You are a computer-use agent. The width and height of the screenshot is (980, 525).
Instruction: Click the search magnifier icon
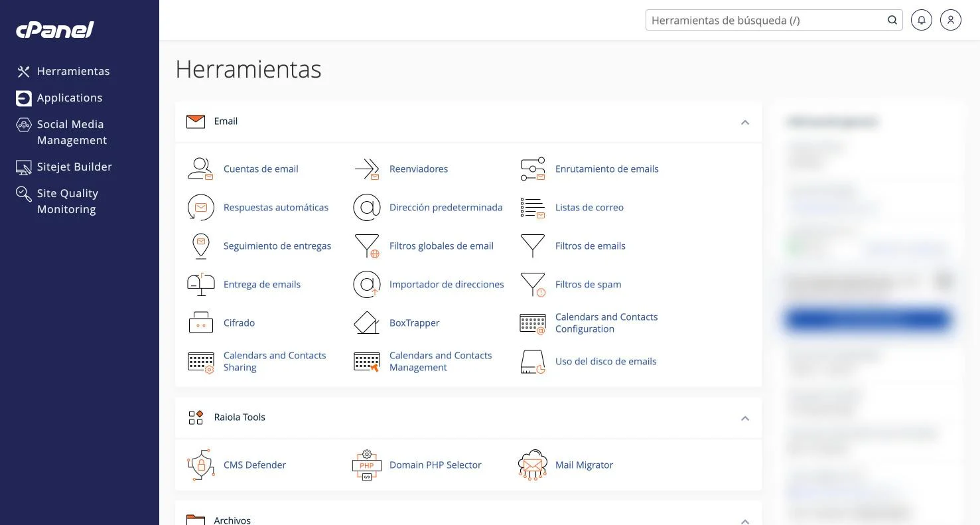coord(892,20)
